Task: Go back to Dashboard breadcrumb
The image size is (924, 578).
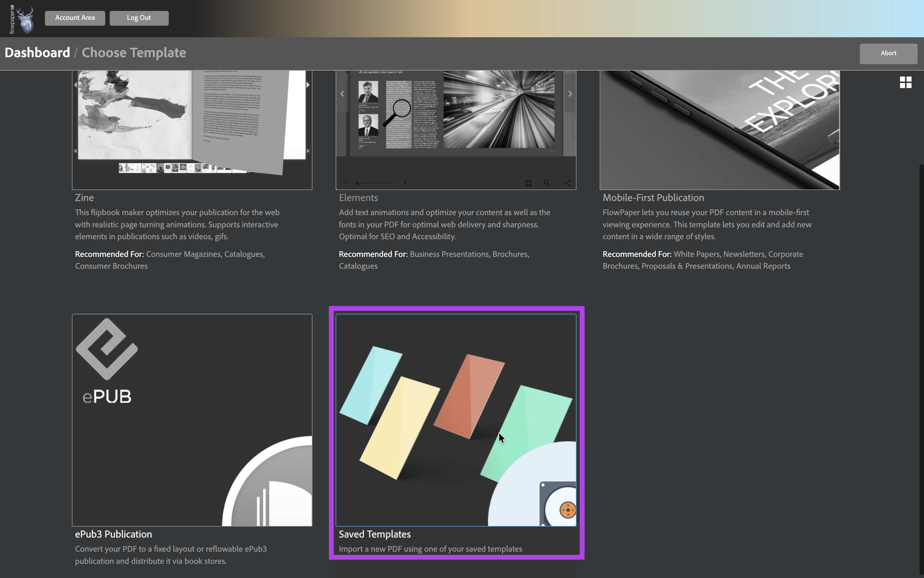Action: pos(38,53)
